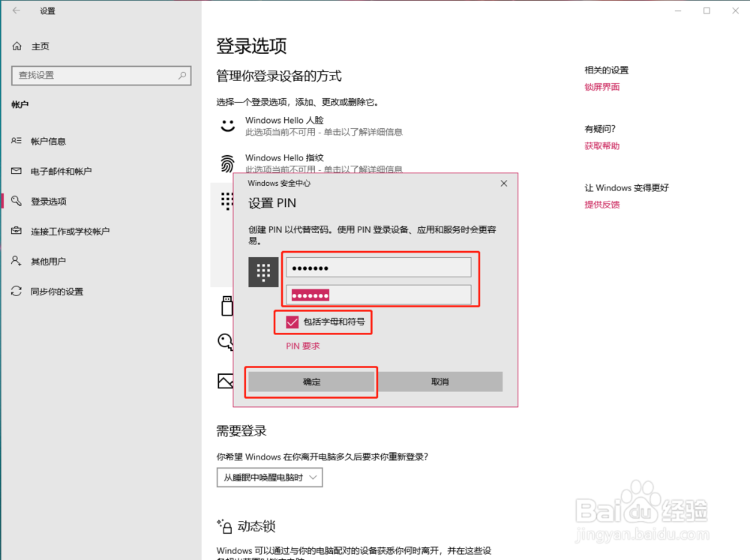Click the Windows Hello 指纹 fingerprint icon
This screenshot has width=750, height=560.
(x=228, y=163)
